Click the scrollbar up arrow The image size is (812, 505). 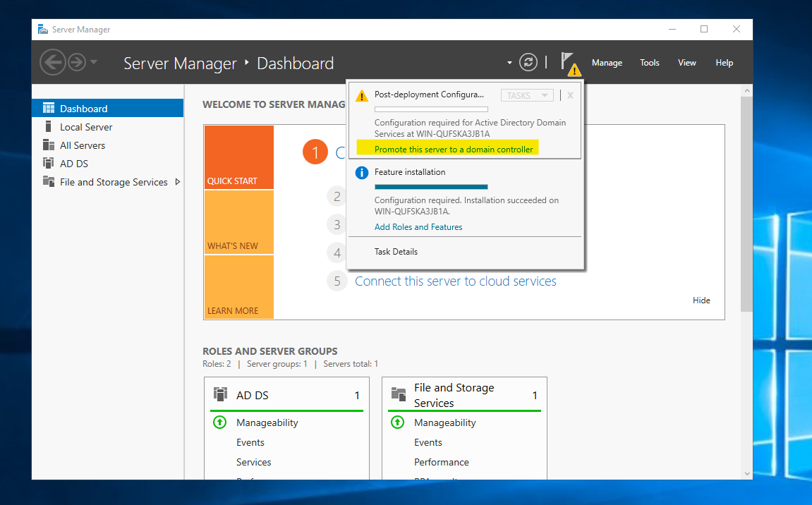pyautogui.click(x=747, y=91)
